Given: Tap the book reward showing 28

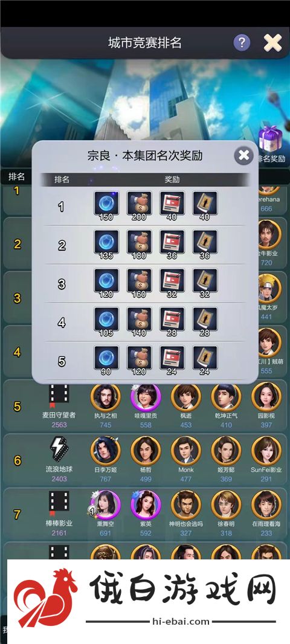Looking at the screenshot, I should tap(205, 319).
